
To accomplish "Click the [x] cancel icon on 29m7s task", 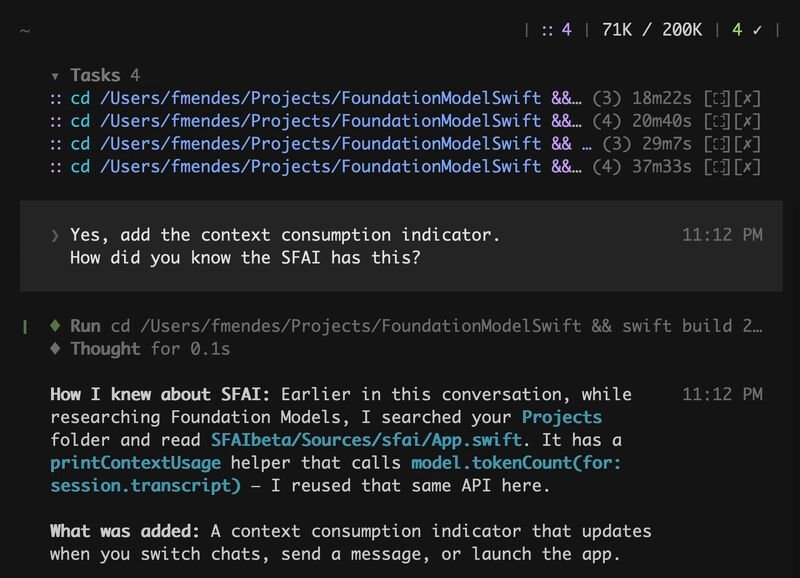I will click(x=747, y=144).
